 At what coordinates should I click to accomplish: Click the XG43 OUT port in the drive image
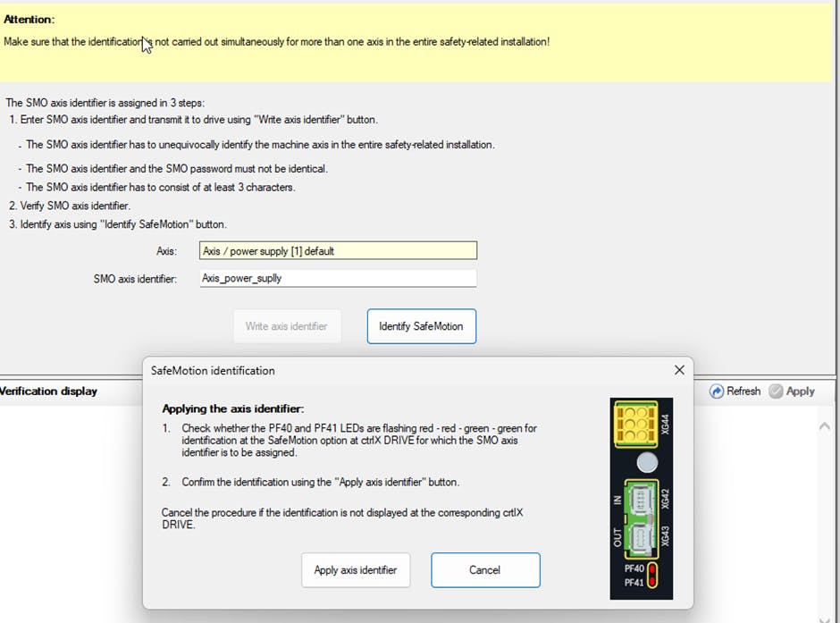tap(642, 539)
